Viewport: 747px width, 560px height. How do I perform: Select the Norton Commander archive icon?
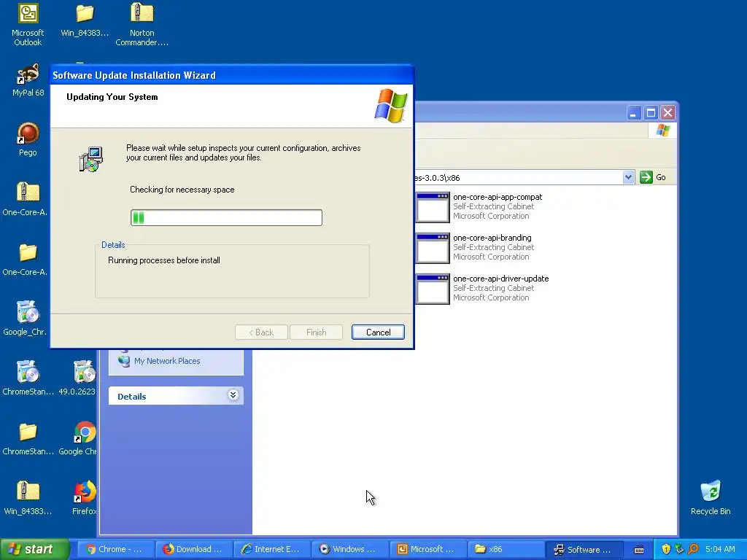[142, 13]
